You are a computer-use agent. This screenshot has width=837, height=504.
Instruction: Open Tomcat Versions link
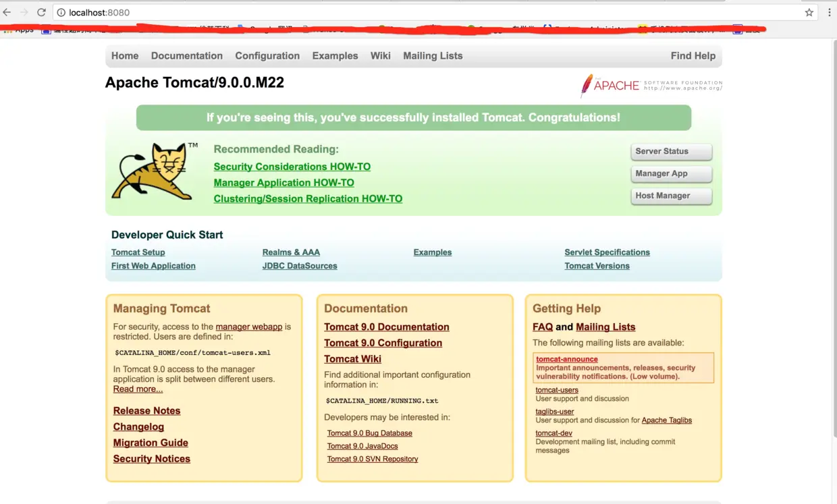click(x=597, y=266)
